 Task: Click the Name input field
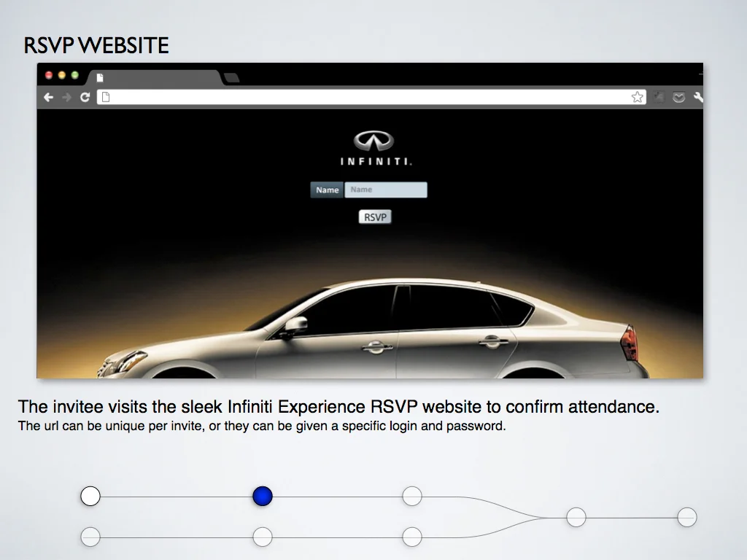(386, 190)
